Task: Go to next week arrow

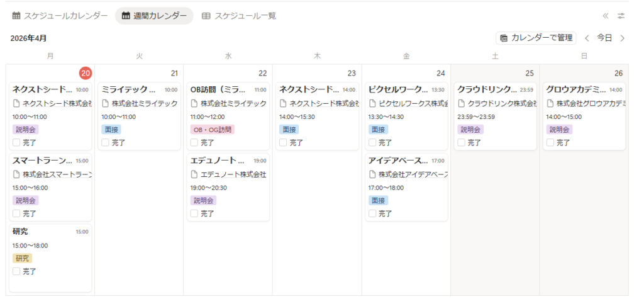Action: coord(623,38)
